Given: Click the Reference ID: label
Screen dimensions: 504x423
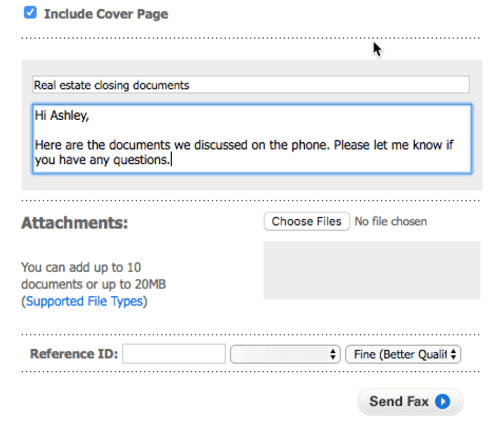Looking at the screenshot, I should tap(74, 354).
